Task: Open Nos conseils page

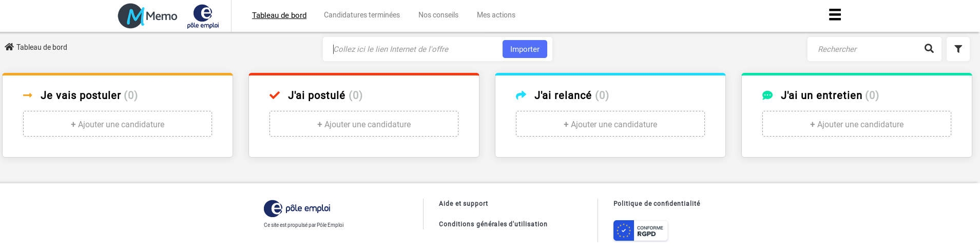Action: (x=438, y=15)
